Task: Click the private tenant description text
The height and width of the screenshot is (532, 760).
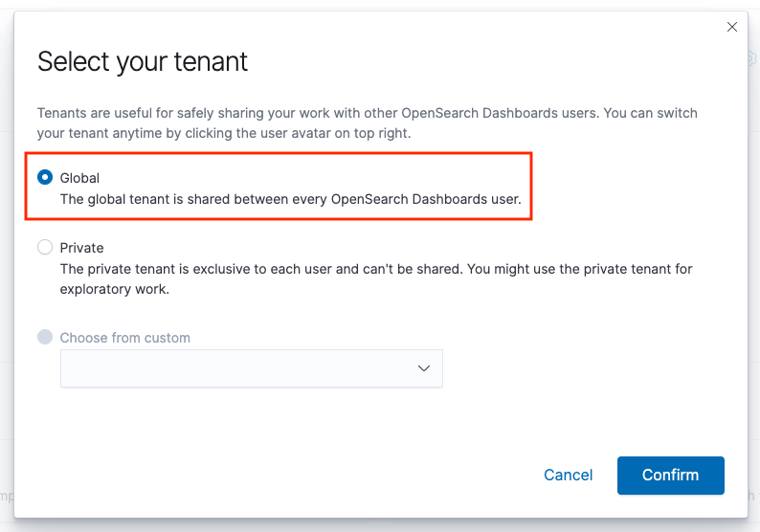Action: click(x=375, y=269)
